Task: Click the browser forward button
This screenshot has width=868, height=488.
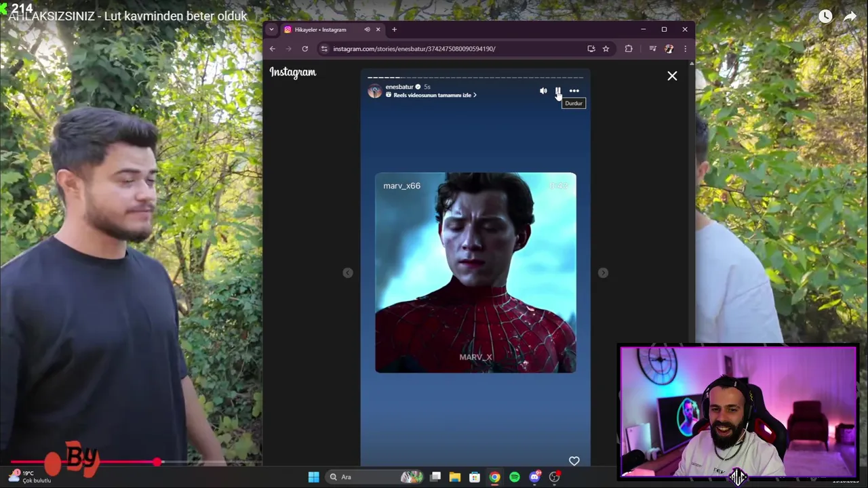Action: pos(288,49)
